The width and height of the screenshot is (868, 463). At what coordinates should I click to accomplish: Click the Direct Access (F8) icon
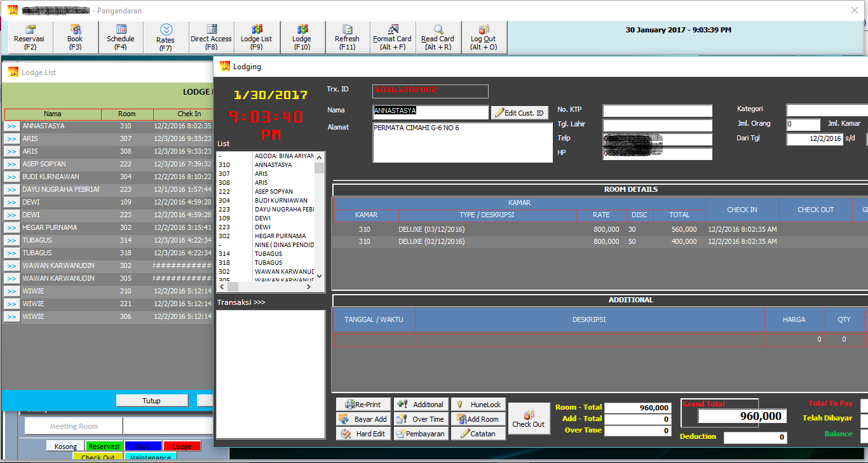[x=212, y=30]
